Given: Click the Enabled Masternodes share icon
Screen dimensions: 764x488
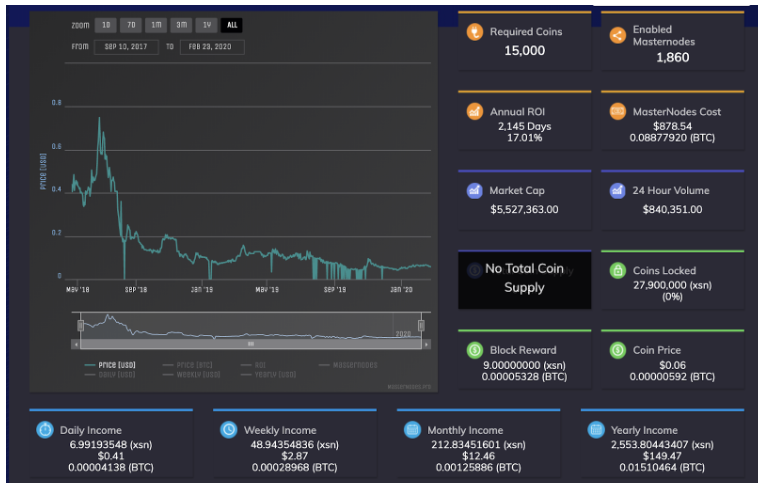Looking at the screenshot, I should click(x=617, y=35).
